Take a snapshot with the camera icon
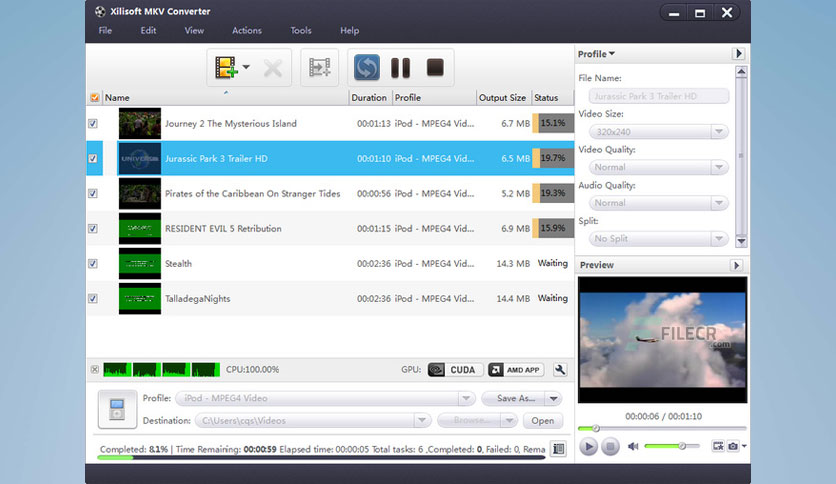The height and width of the screenshot is (484, 836). (733, 446)
